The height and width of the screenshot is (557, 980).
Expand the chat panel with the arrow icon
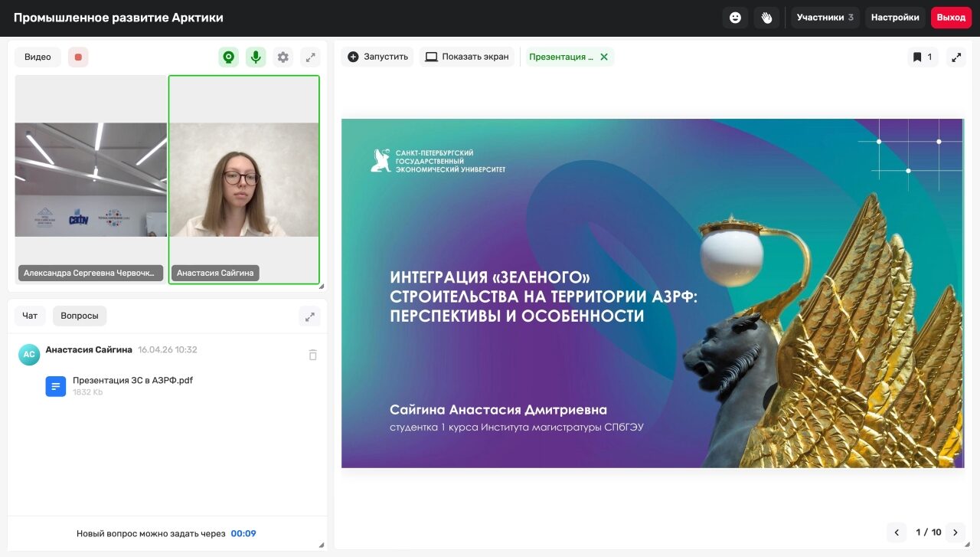pos(309,316)
